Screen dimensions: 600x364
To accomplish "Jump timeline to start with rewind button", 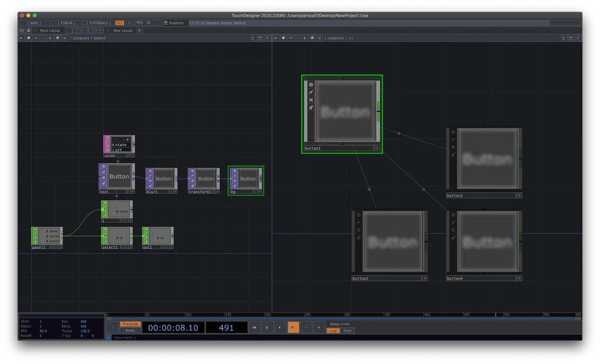I will coord(254,328).
